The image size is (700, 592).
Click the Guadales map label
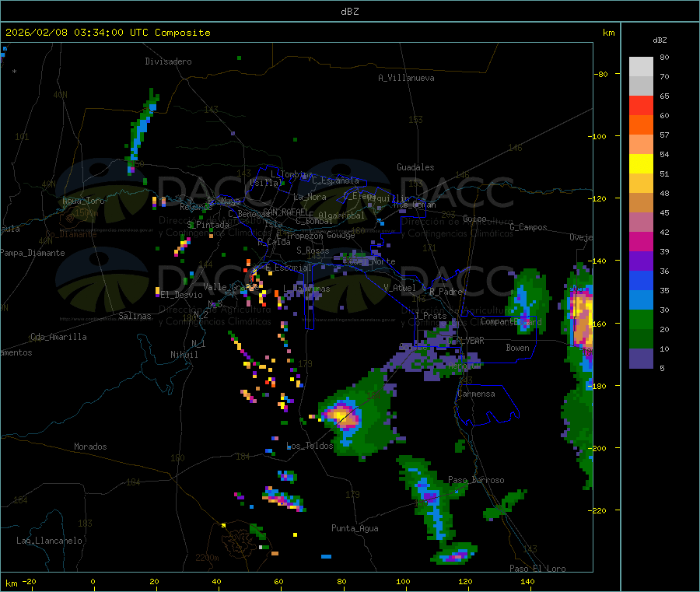pyautogui.click(x=415, y=167)
